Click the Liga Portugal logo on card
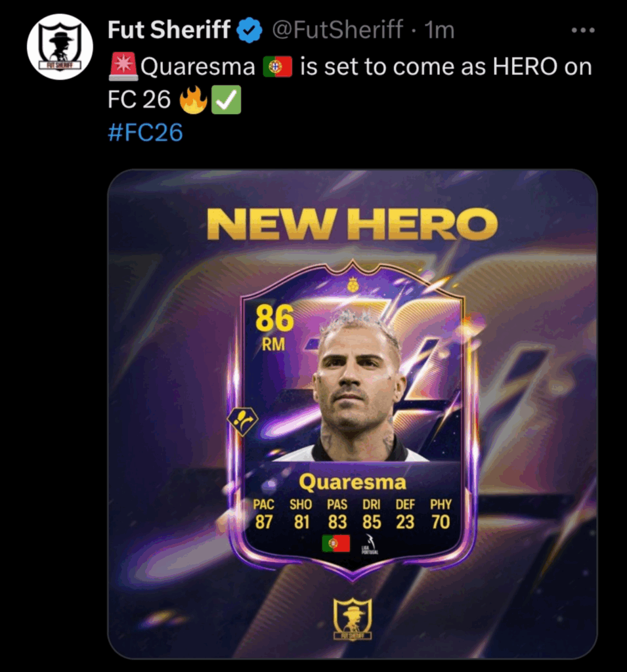The width and height of the screenshot is (627, 672). pyautogui.click(x=369, y=544)
